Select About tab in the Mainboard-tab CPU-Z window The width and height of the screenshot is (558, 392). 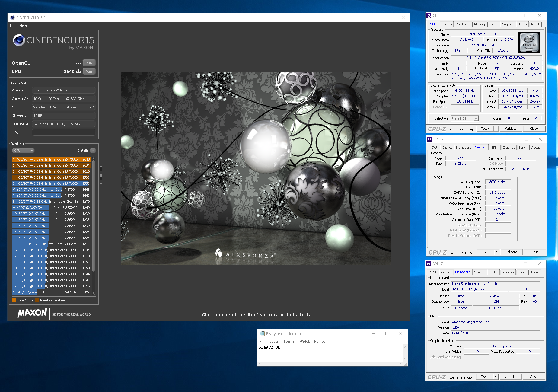coord(535,272)
